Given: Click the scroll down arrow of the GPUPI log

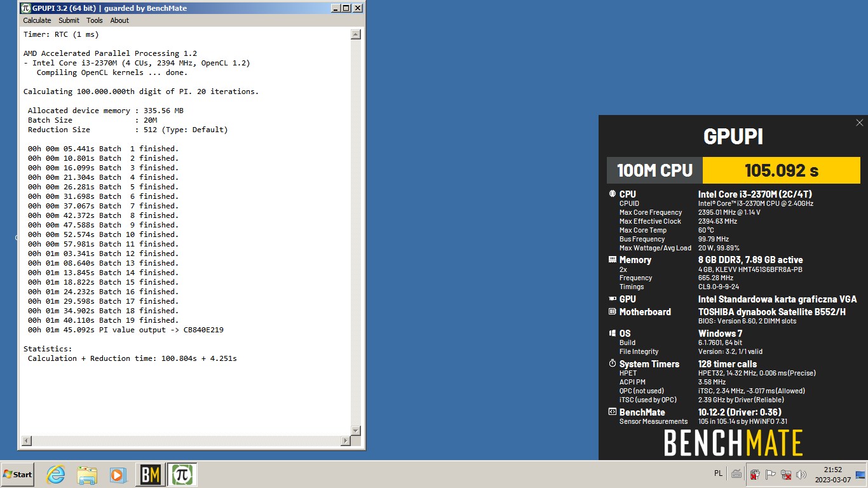Looking at the screenshot, I should click(x=356, y=430).
